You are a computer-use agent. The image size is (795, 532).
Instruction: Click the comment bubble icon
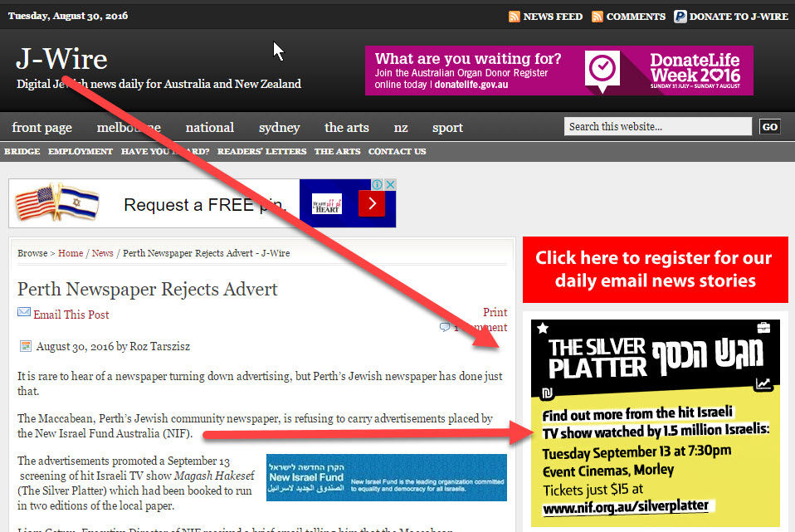(445, 327)
